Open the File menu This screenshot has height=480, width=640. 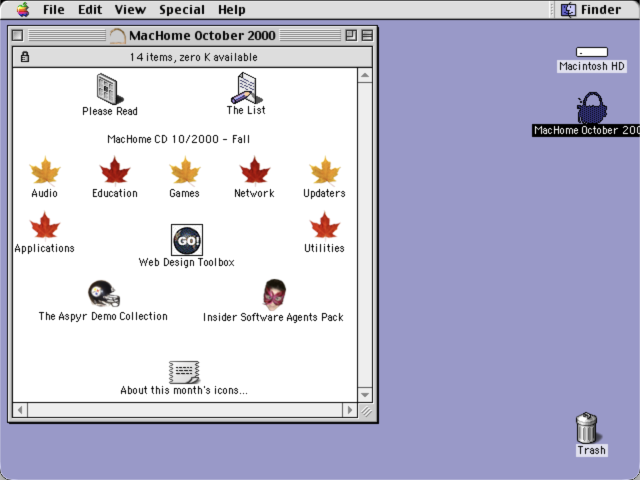point(54,9)
